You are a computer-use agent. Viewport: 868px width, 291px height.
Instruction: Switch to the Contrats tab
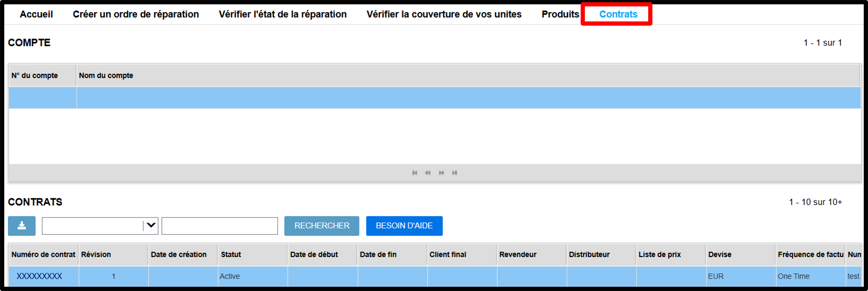pos(618,14)
